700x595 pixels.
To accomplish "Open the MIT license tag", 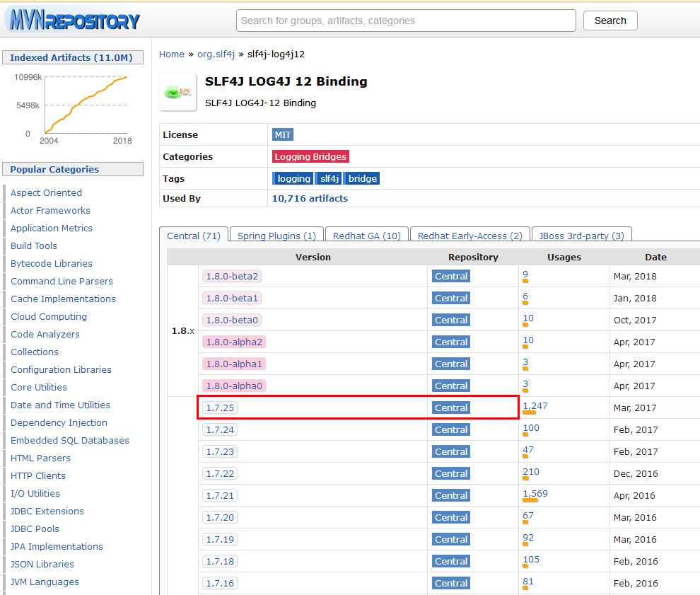I will point(283,134).
